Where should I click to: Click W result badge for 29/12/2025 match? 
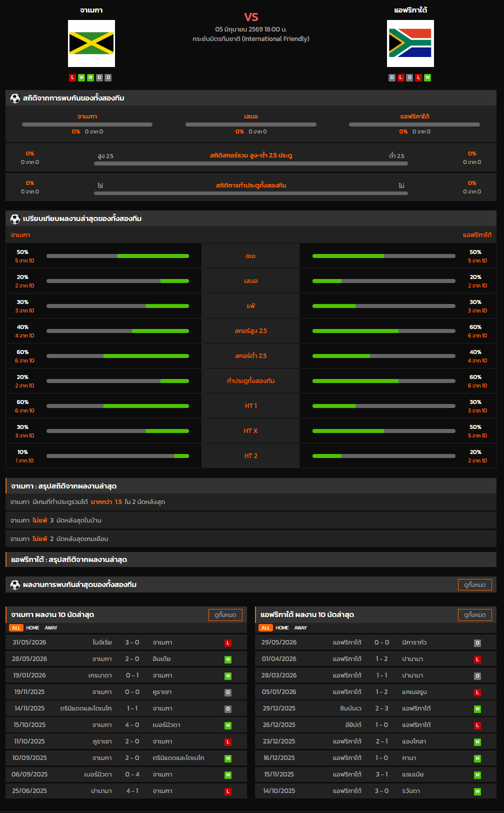pyautogui.click(x=477, y=709)
